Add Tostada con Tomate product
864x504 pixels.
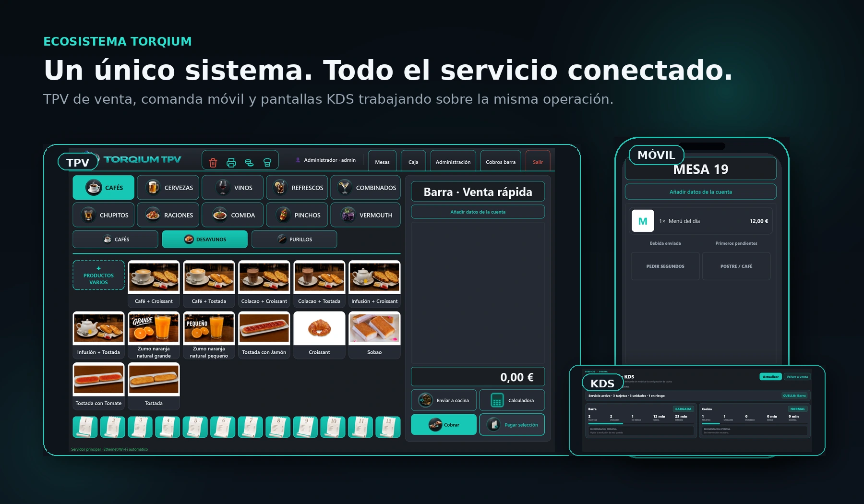click(x=98, y=386)
